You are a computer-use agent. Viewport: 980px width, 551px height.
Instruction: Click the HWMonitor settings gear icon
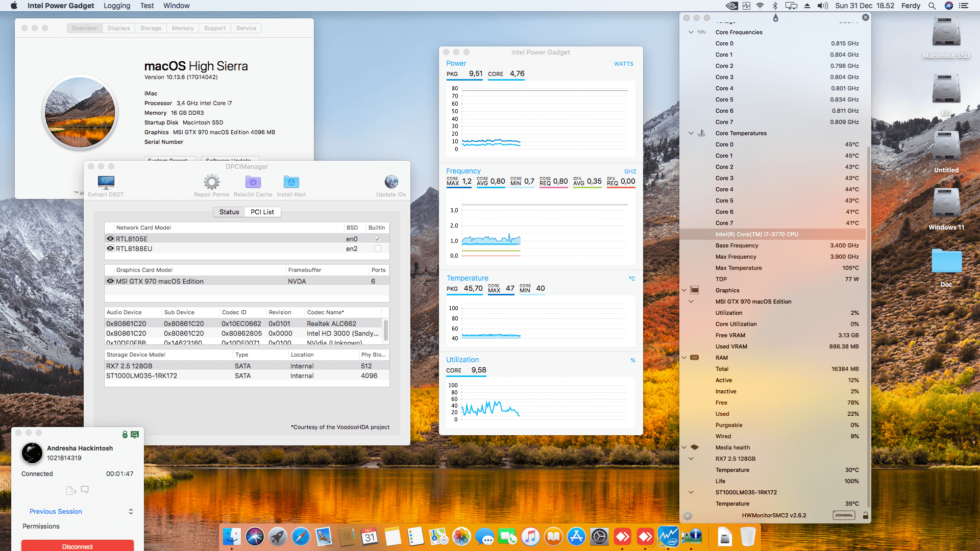click(688, 516)
